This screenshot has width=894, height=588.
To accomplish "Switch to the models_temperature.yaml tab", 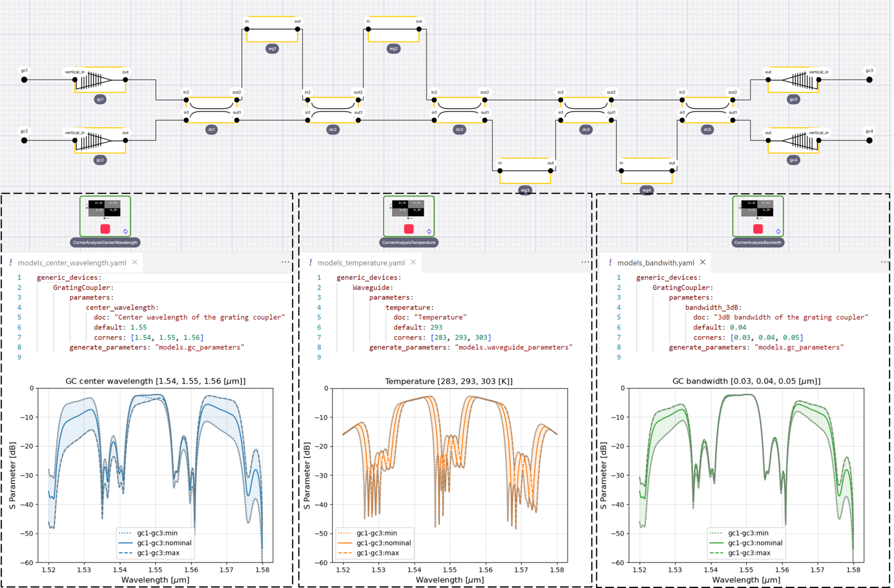I will [361, 263].
